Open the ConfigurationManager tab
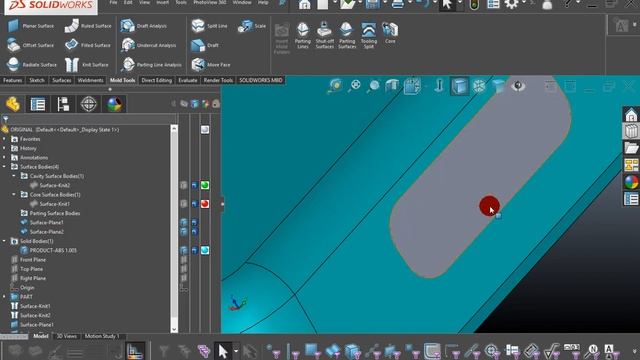The width and height of the screenshot is (640, 360). pyautogui.click(x=63, y=104)
